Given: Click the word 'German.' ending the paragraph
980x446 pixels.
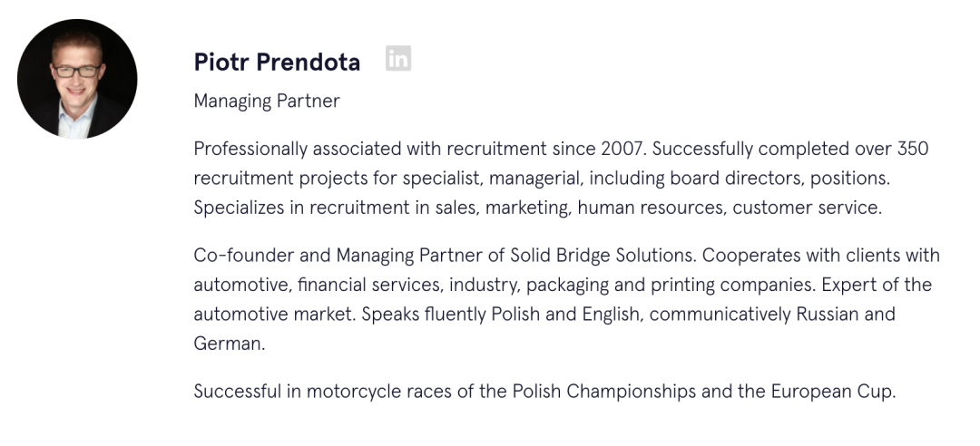Looking at the screenshot, I should (229, 344).
